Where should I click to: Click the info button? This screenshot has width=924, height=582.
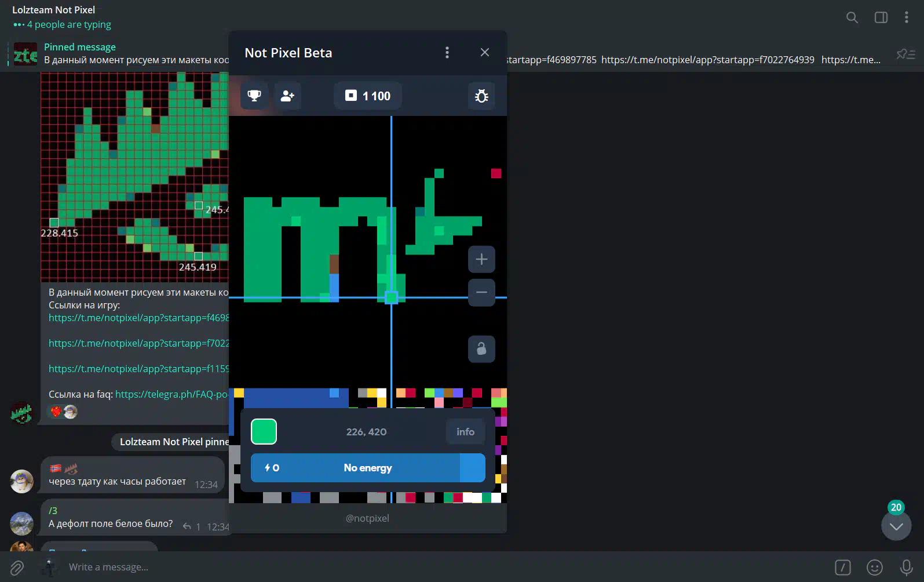click(465, 432)
